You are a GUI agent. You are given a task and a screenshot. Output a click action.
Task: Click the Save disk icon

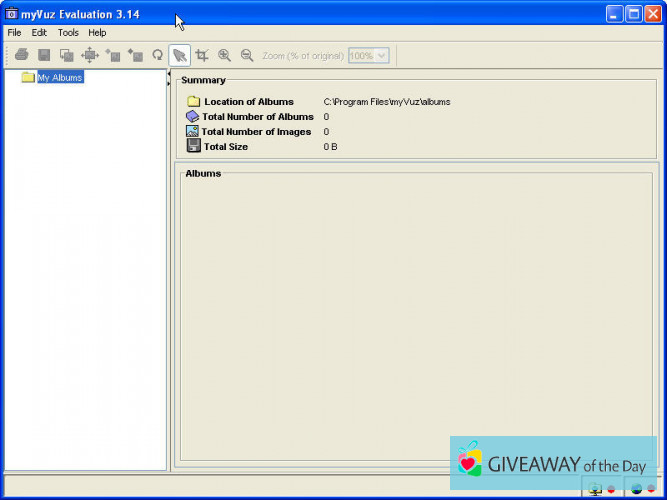coord(44,56)
